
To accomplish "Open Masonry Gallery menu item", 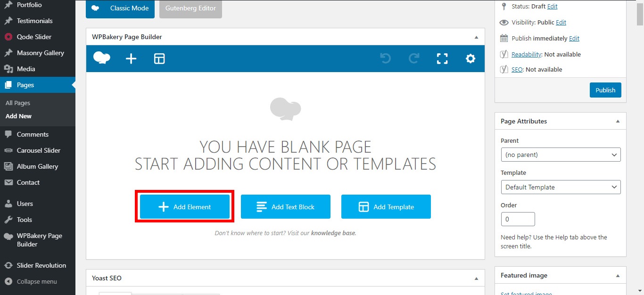I will coord(38,53).
